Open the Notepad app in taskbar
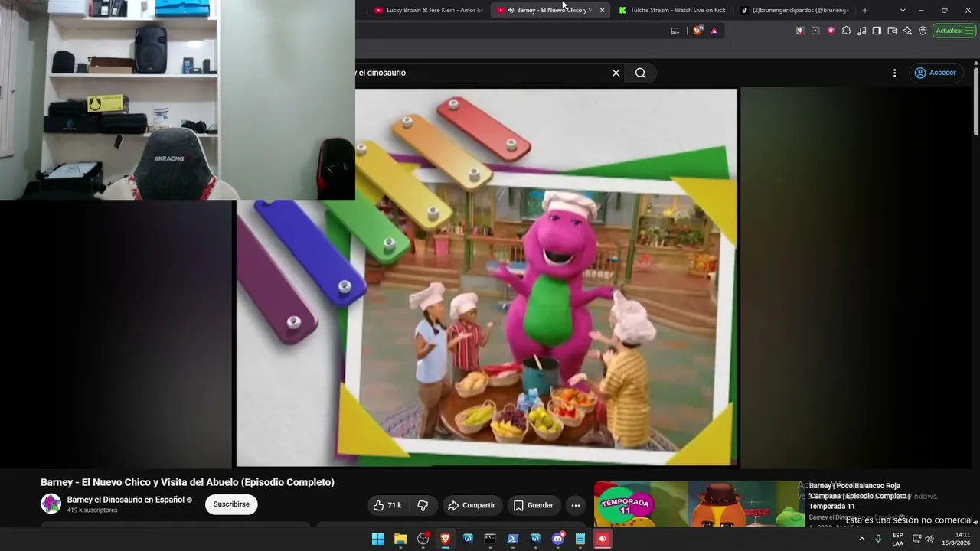Image resolution: width=980 pixels, height=551 pixels. pyautogui.click(x=580, y=539)
